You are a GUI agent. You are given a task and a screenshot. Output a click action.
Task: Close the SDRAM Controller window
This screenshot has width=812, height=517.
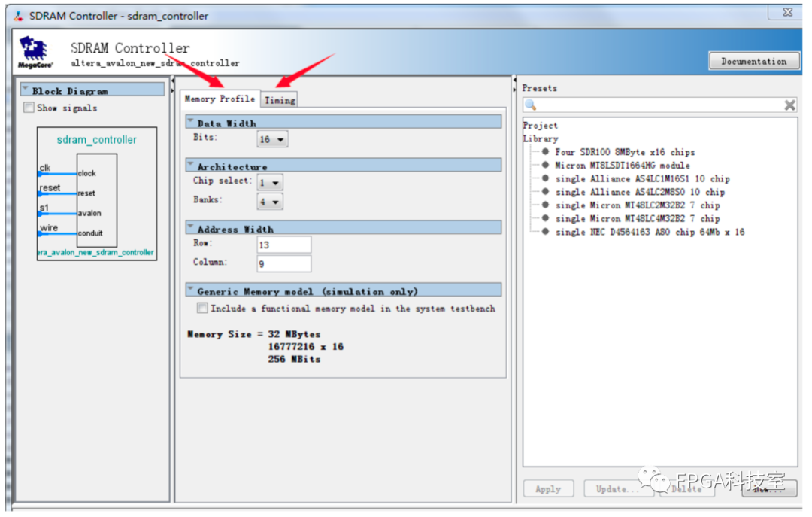(x=786, y=12)
